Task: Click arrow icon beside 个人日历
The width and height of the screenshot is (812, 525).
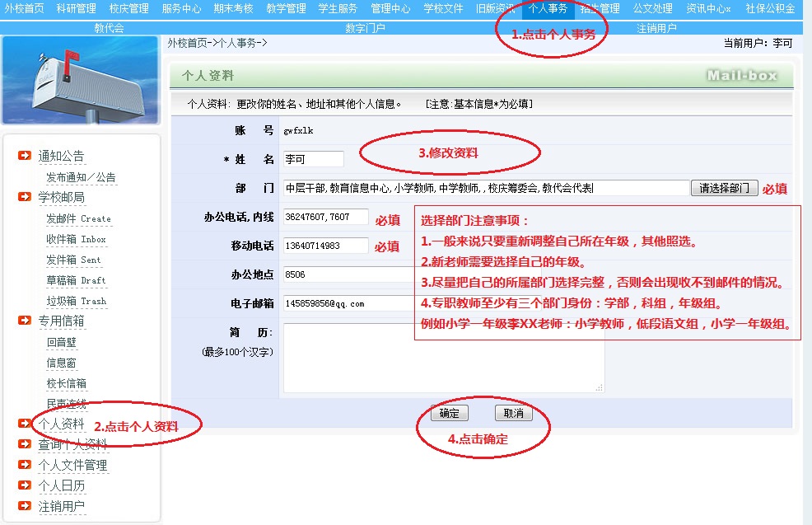Action: coord(25,485)
